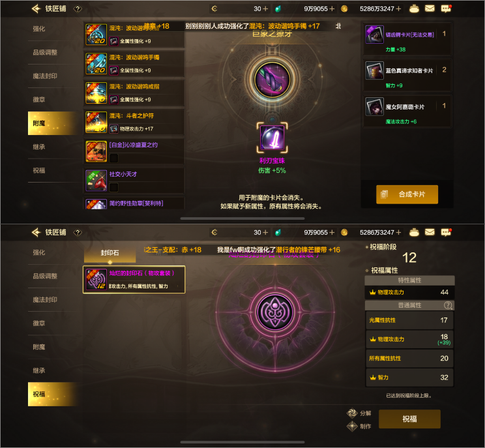Open the help icon next to 普通属性
The image size is (485, 448).
[x=448, y=305]
